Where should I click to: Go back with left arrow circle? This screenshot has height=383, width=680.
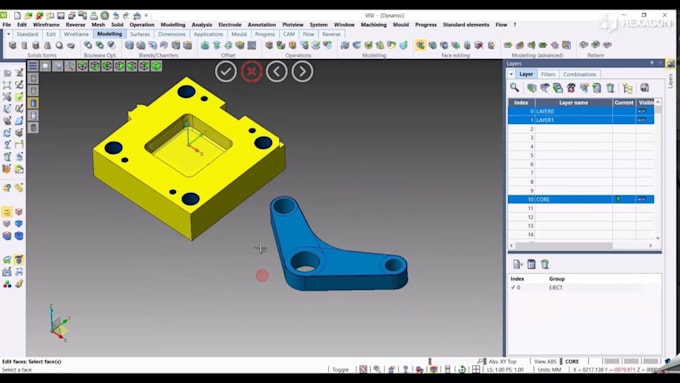[x=277, y=71]
